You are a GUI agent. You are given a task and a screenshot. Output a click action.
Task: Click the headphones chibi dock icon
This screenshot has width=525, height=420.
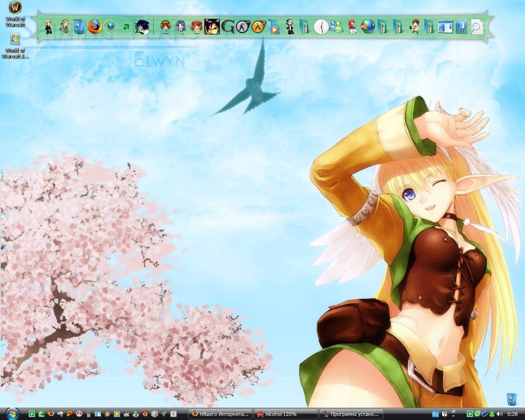(x=165, y=27)
